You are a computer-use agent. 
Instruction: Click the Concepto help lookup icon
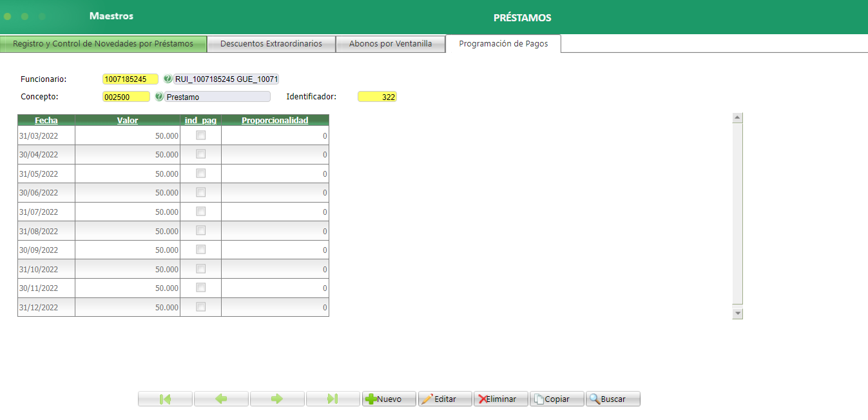pos(159,96)
